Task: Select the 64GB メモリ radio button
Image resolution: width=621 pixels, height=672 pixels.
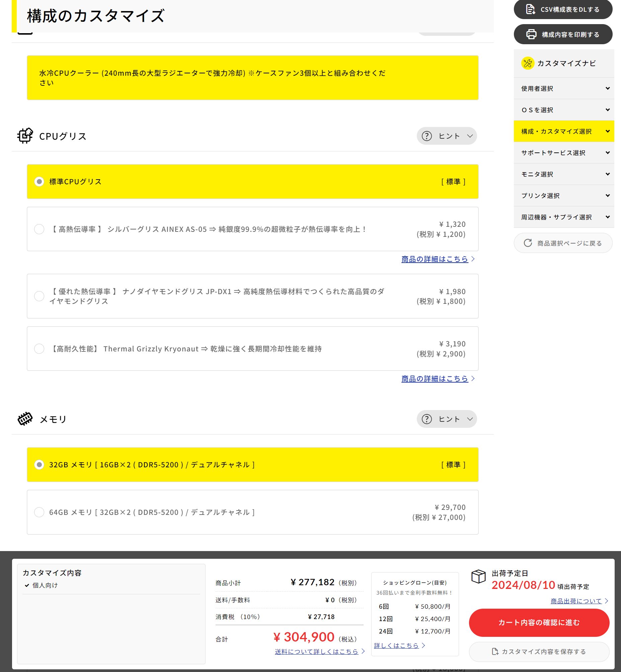Action: click(x=39, y=512)
